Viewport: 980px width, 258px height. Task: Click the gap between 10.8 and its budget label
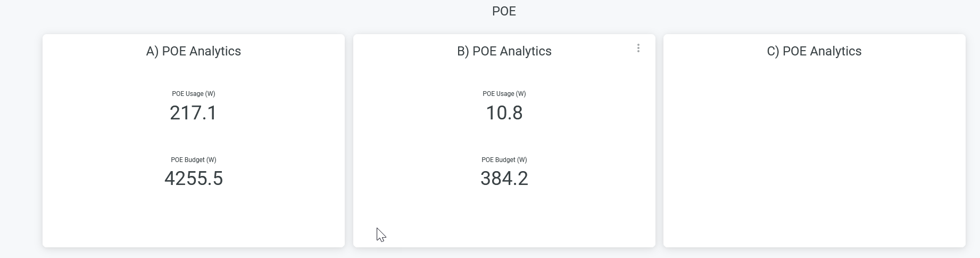504,140
